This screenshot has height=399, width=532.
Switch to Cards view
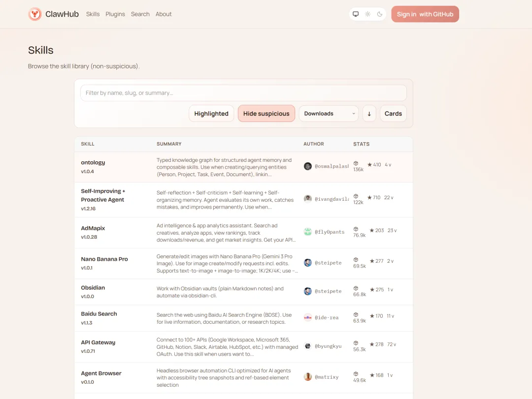(393, 114)
